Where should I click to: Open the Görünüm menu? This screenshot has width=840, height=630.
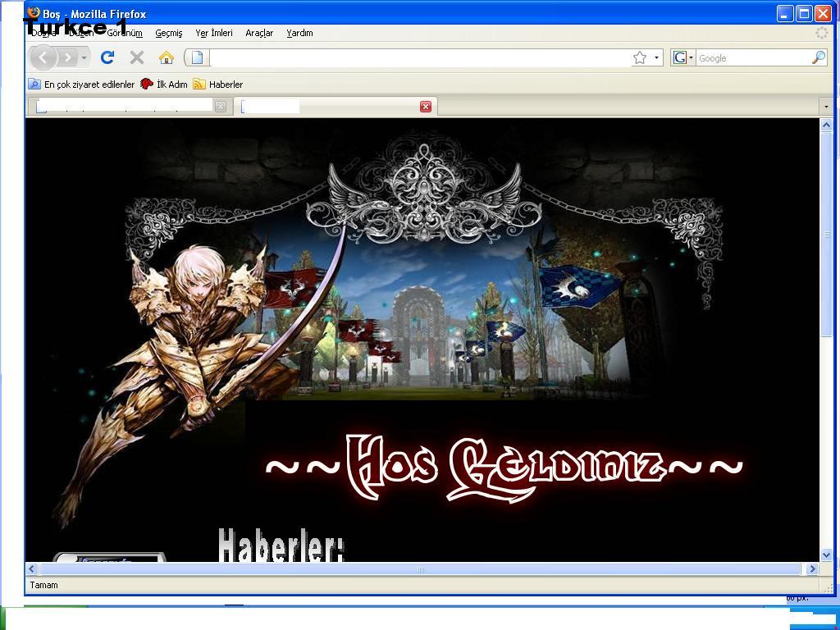pyautogui.click(x=125, y=33)
